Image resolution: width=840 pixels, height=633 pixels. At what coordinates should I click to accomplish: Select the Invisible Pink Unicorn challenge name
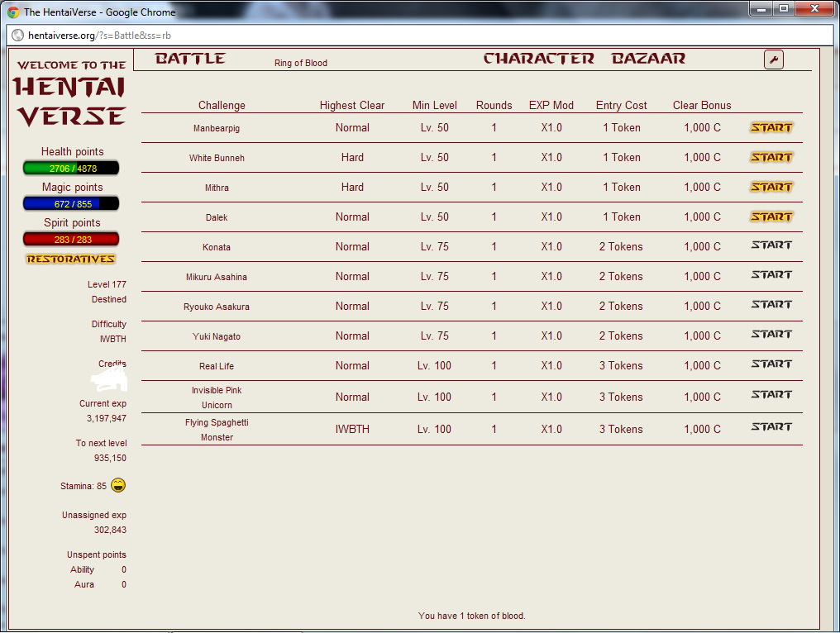[x=217, y=398]
